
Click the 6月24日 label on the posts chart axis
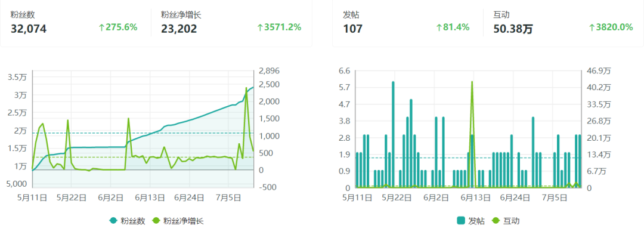(x=515, y=196)
